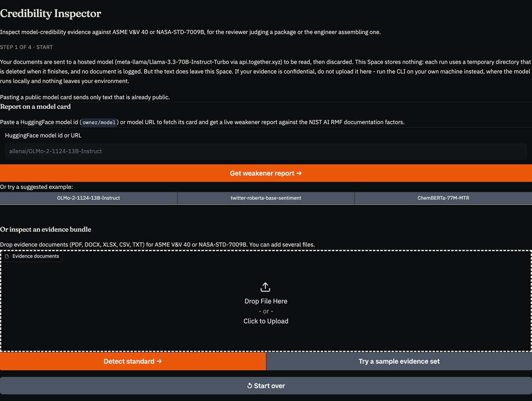Image resolution: width=532 pixels, height=401 pixels.
Task: Select the twitter-roberta-base-sentiment example
Action: 266,198
